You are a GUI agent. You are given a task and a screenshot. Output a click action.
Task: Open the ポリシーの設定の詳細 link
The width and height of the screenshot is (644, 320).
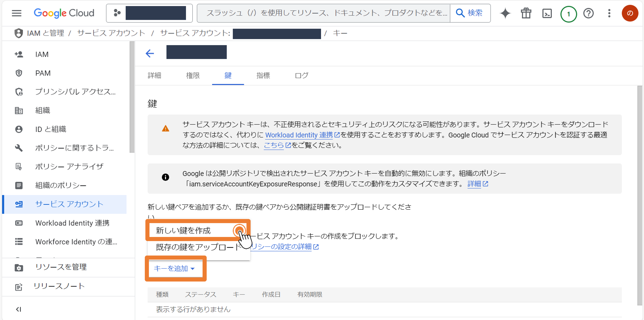pos(284,247)
